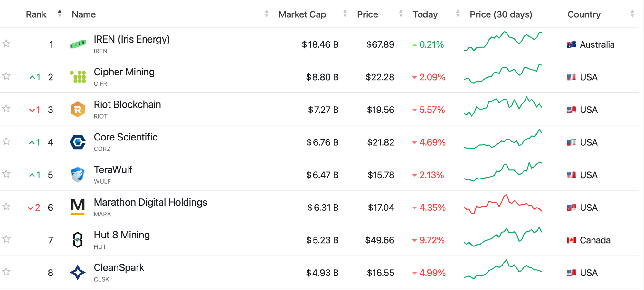Click the Cipher Mining green dots logo
This screenshot has width=644, height=290.
[x=78, y=77]
